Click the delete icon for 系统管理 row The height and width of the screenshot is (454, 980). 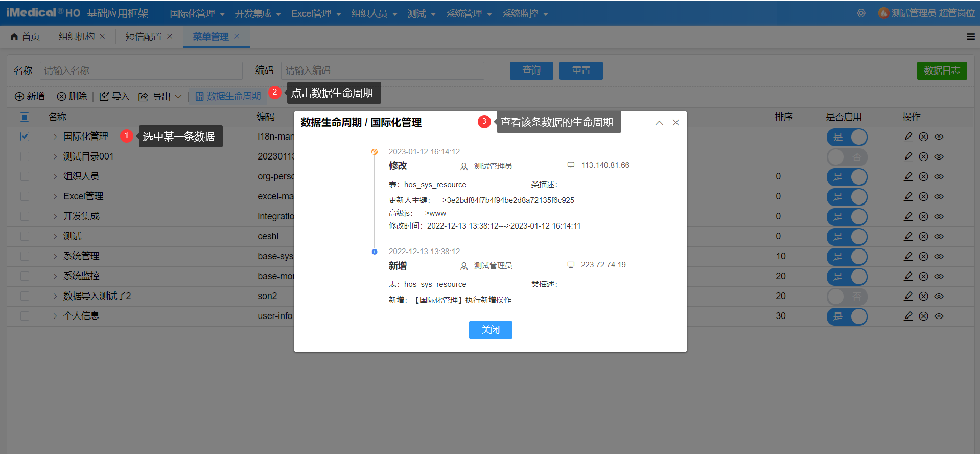[923, 256]
